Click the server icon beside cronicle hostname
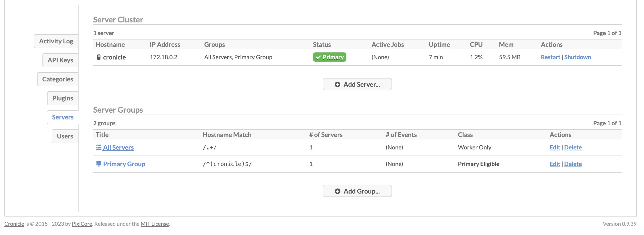The width and height of the screenshot is (644, 235). pos(99,57)
